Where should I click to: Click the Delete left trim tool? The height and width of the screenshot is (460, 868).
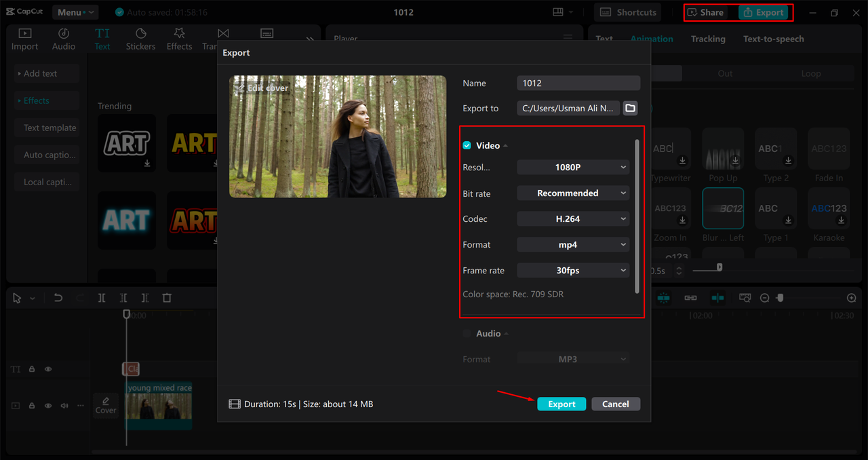123,298
